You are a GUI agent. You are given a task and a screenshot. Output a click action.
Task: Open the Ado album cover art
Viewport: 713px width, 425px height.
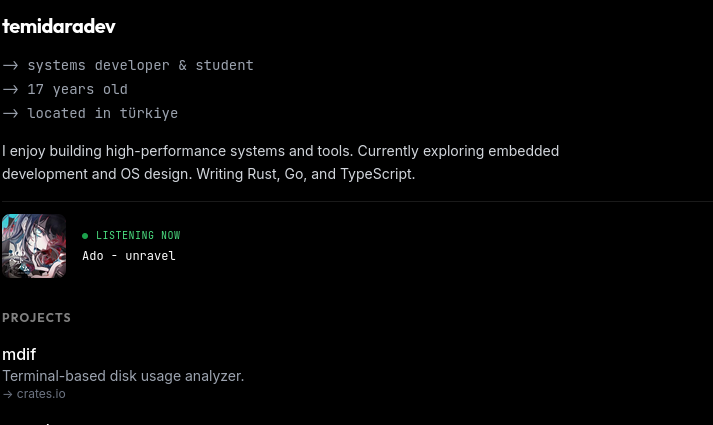tap(34, 245)
